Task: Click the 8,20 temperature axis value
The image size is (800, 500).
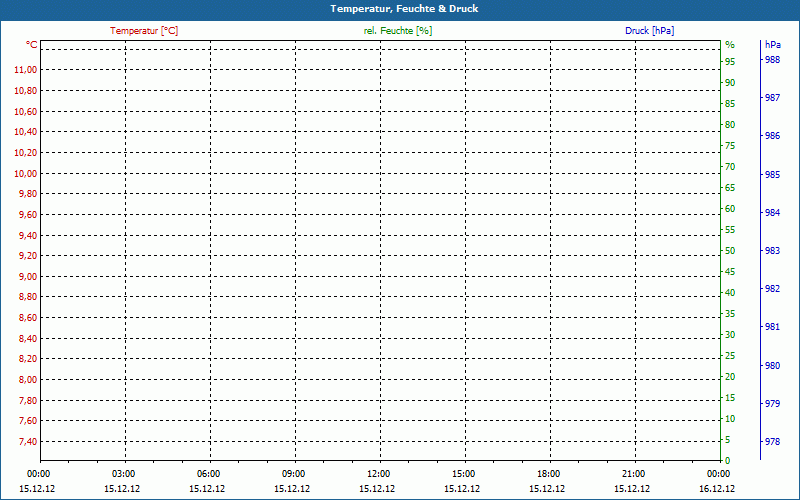Action: click(x=28, y=359)
